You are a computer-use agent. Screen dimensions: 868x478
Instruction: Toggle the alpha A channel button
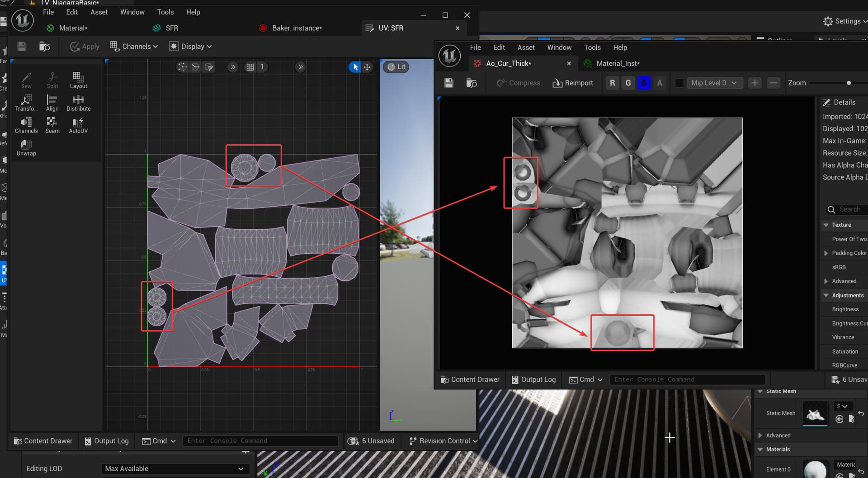[660, 83]
